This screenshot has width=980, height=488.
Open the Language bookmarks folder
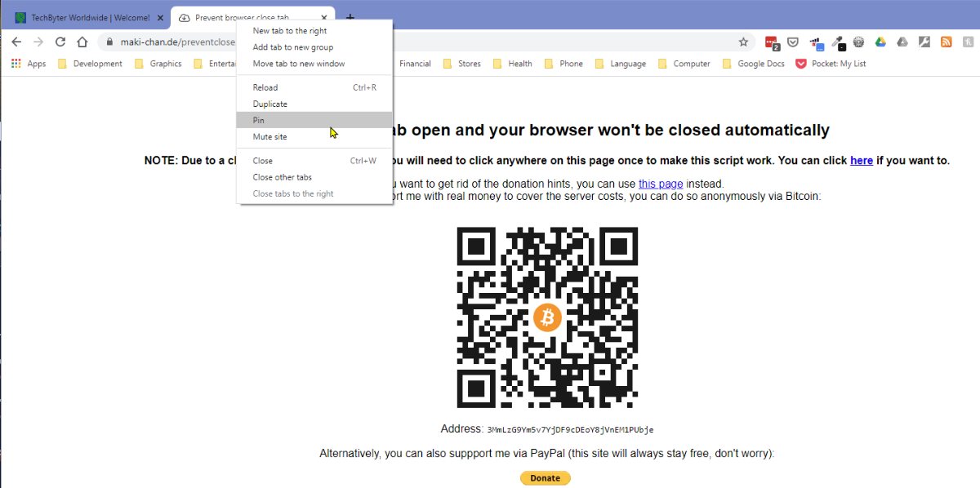pyautogui.click(x=621, y=64)
